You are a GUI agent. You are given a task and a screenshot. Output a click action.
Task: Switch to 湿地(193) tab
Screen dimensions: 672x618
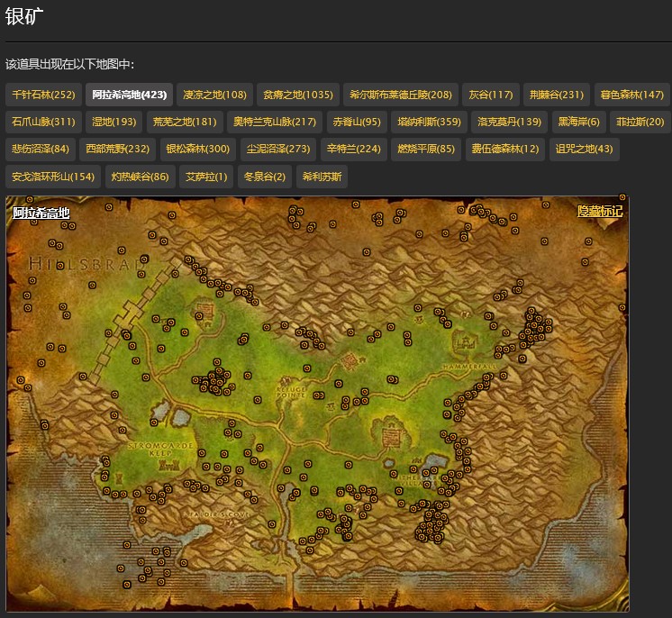114,122
